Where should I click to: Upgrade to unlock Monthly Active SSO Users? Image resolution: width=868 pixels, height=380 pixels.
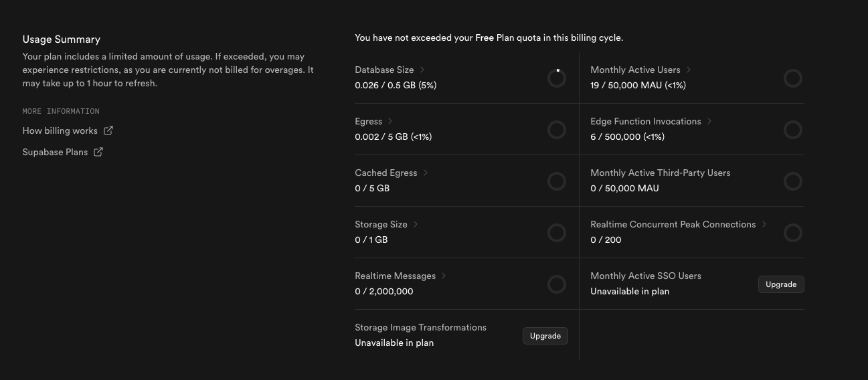[780, 284]
